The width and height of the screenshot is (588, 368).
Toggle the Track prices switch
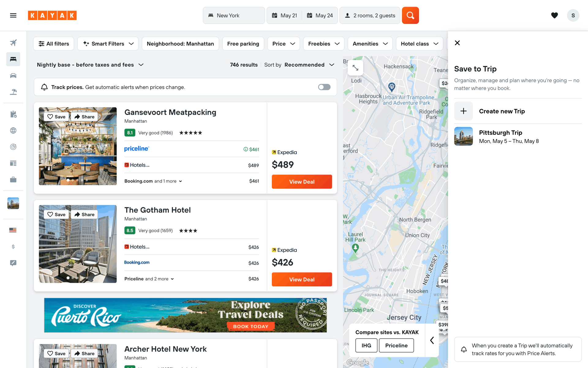point(324,87)
